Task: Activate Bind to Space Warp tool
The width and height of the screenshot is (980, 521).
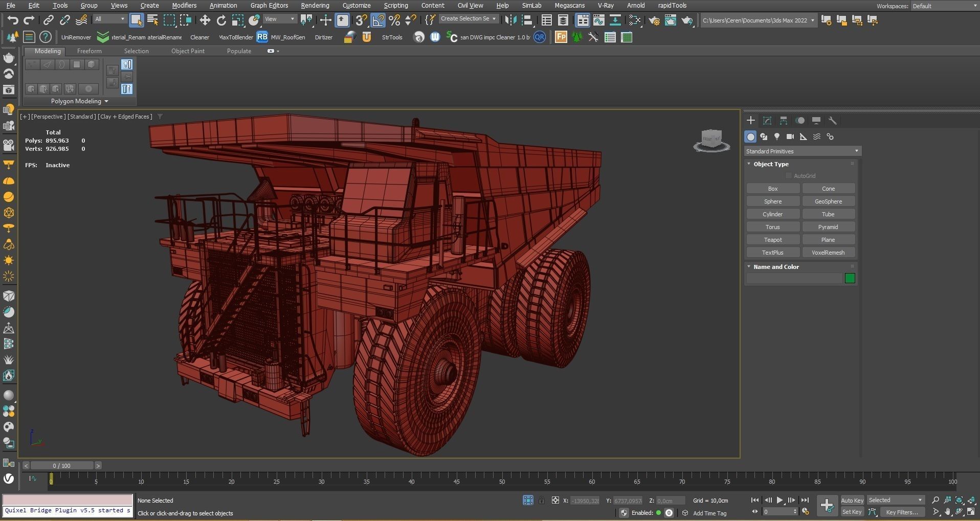Action: pos(81,20)
